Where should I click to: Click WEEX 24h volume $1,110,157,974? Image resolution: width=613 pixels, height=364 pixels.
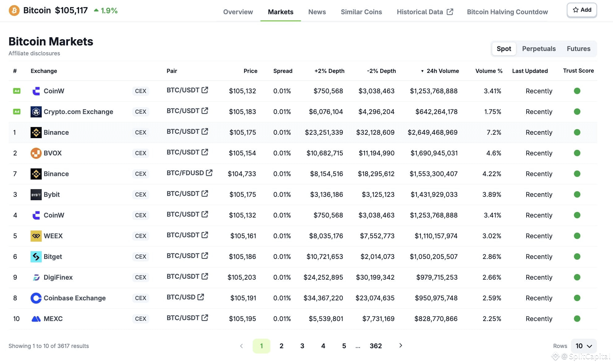(436, 236)
